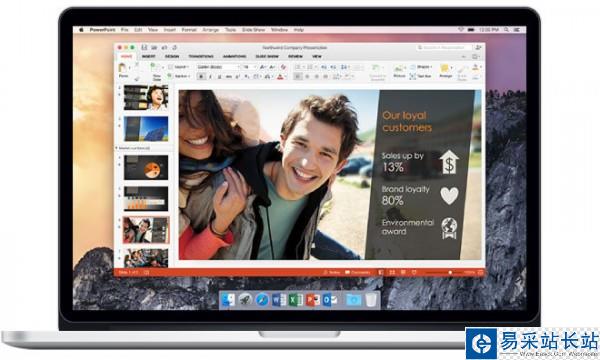Open the Window menu in menu bar
This screenshot has width=600, height=360.
[x=279, y=29]
